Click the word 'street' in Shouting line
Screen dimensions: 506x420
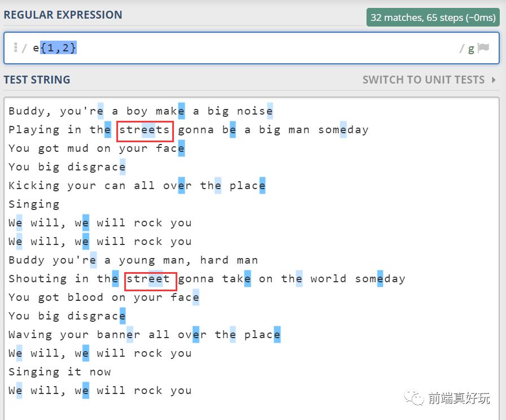click(148, 279)
